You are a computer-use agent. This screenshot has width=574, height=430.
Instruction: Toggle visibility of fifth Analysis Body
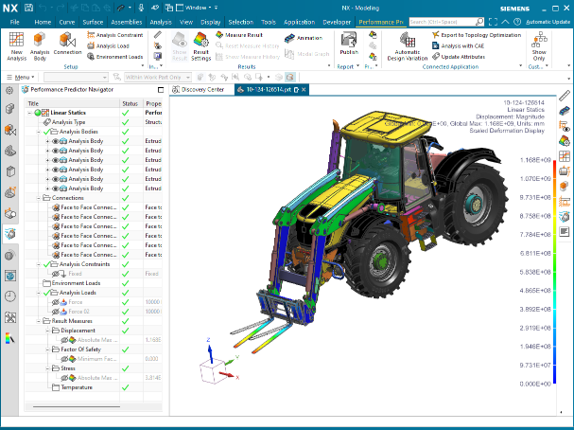(55, 179)
